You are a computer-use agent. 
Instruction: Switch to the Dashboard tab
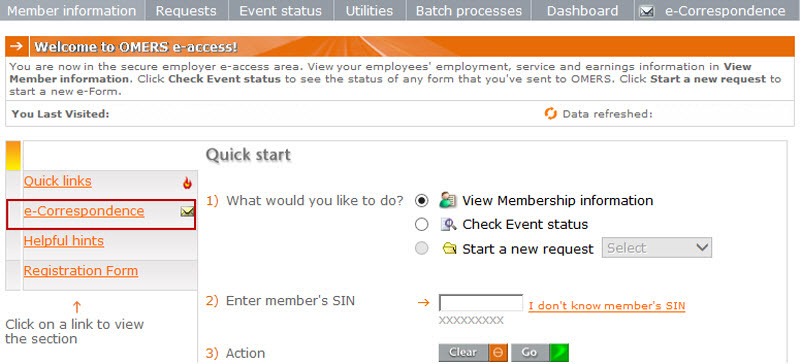583,11
